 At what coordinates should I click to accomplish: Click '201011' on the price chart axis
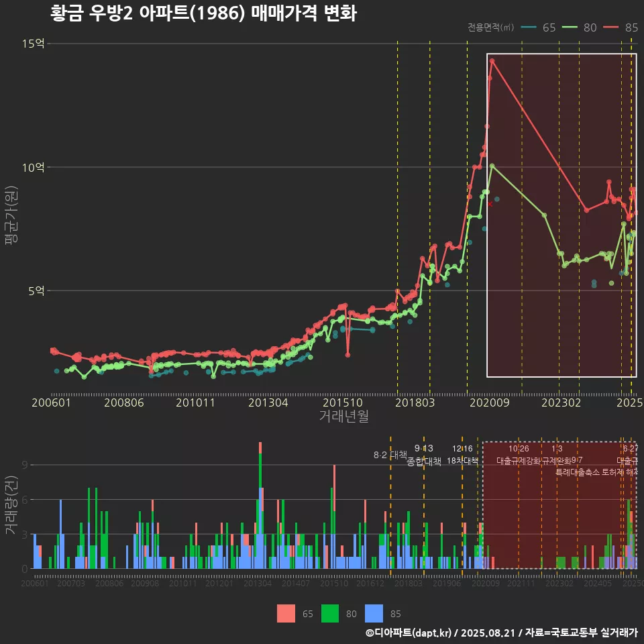195,402
